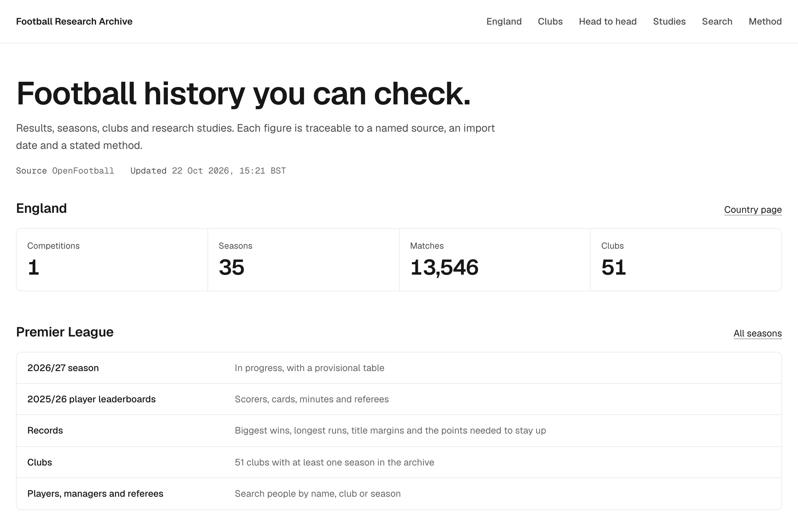Click the OpenFootball source text

(x=83, y=171)
